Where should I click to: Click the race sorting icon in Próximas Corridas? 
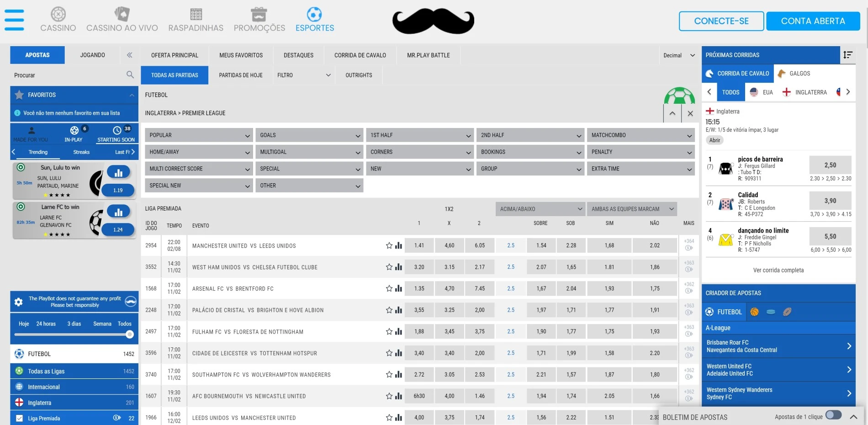pyautogui.click(x=848, y=55)
